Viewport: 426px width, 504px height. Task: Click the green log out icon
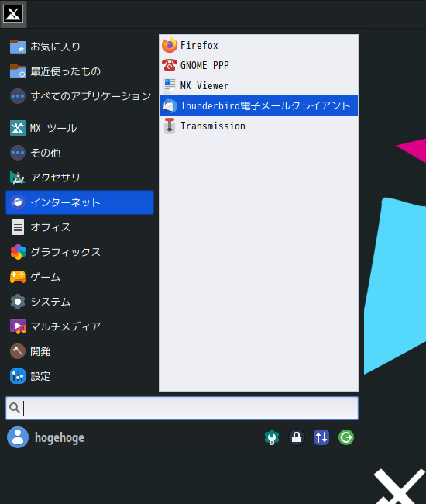click(x=346, y=437)
